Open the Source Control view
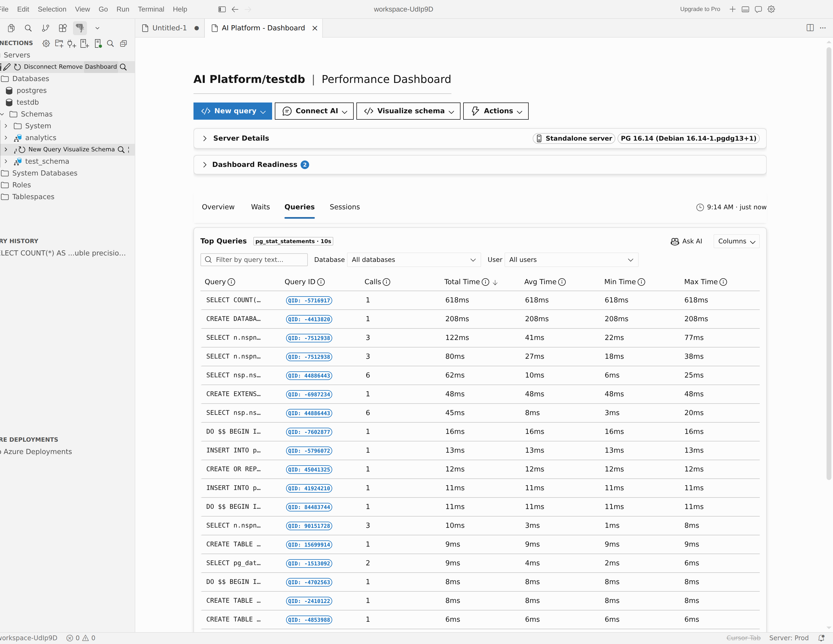 coord(45,28)
